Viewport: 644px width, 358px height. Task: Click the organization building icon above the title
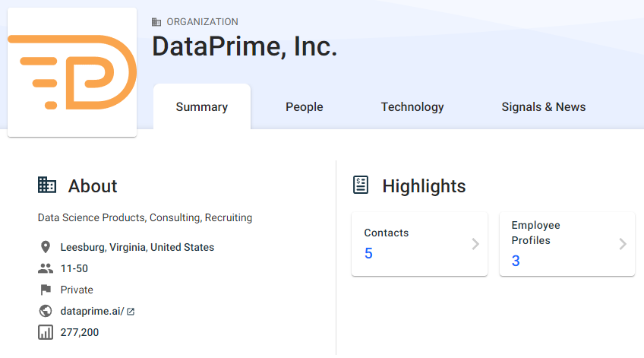[x=156, y=22]
